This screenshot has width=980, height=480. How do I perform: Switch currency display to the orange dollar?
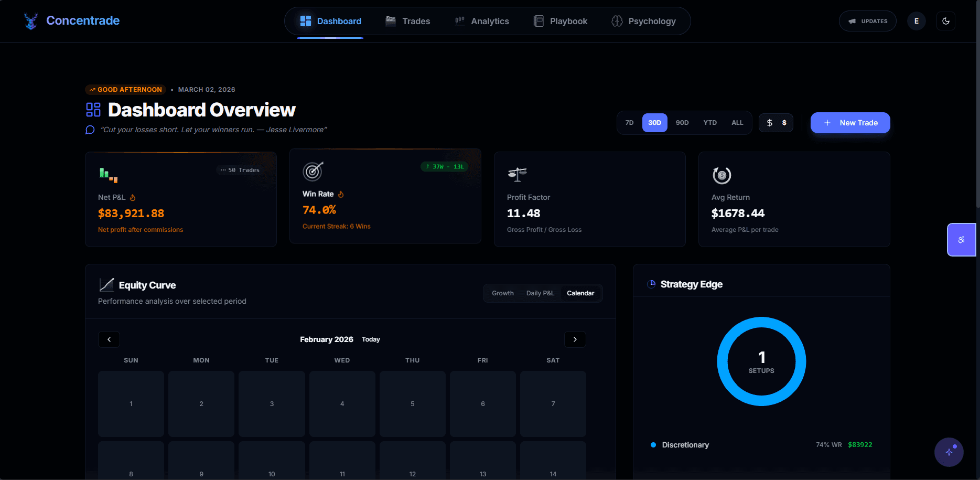pos(783,122)
